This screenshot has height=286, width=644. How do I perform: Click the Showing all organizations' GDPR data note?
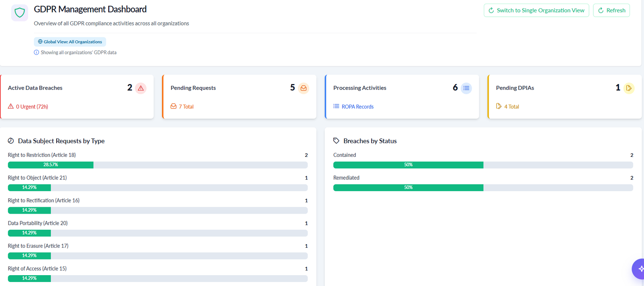point(78,52)
